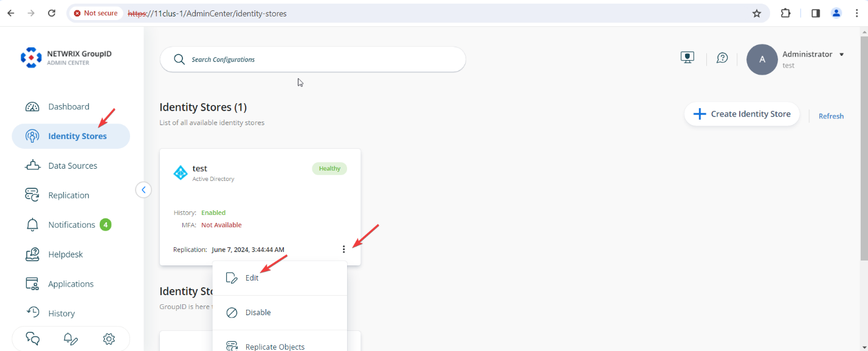
Task: Click the monitor shield icon near profile
Action: (x=687, y=56)
